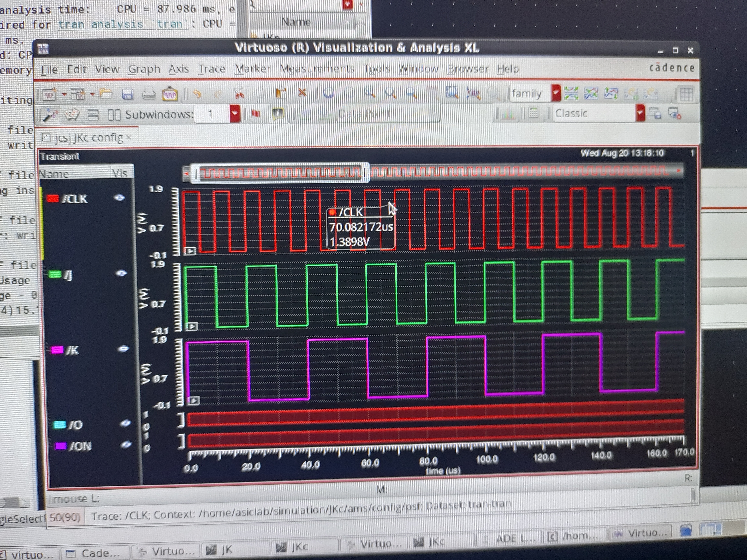The image size is (747, 560).
Task: Open the Measurements menu
Action: (x=317, y=69)
